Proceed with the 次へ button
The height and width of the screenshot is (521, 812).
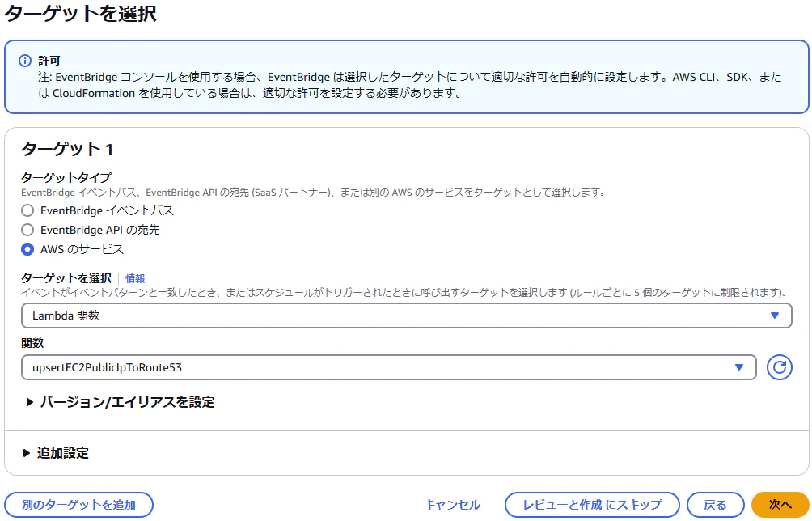[x=780, y=505]
